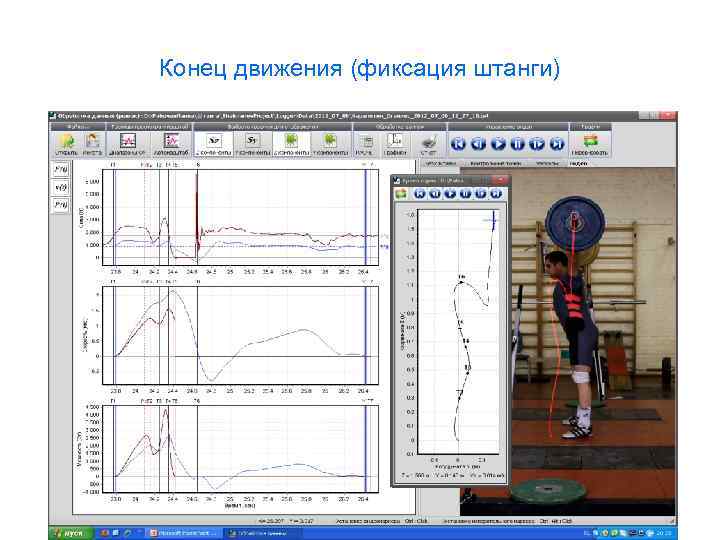The width and height of the screenshot is (720, 540).
Task: Step forward one frame in trajectory window
Action: (x=480, y=194)
